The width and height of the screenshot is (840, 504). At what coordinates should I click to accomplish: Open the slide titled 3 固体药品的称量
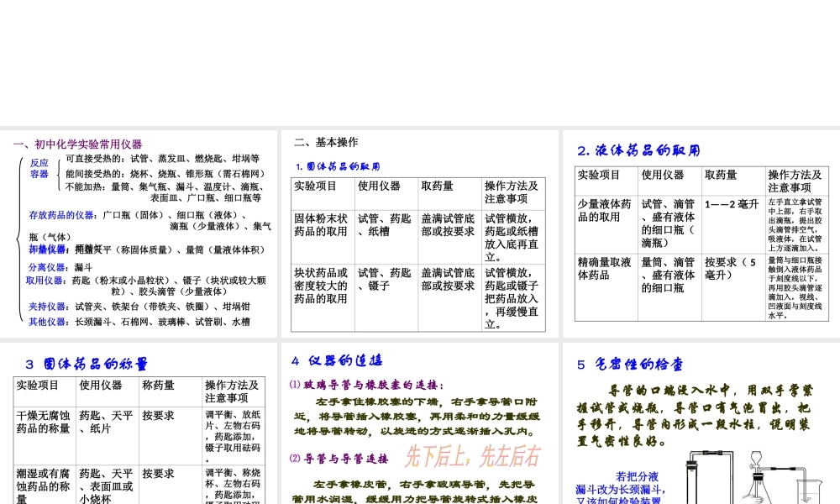(x=139, y=423)
